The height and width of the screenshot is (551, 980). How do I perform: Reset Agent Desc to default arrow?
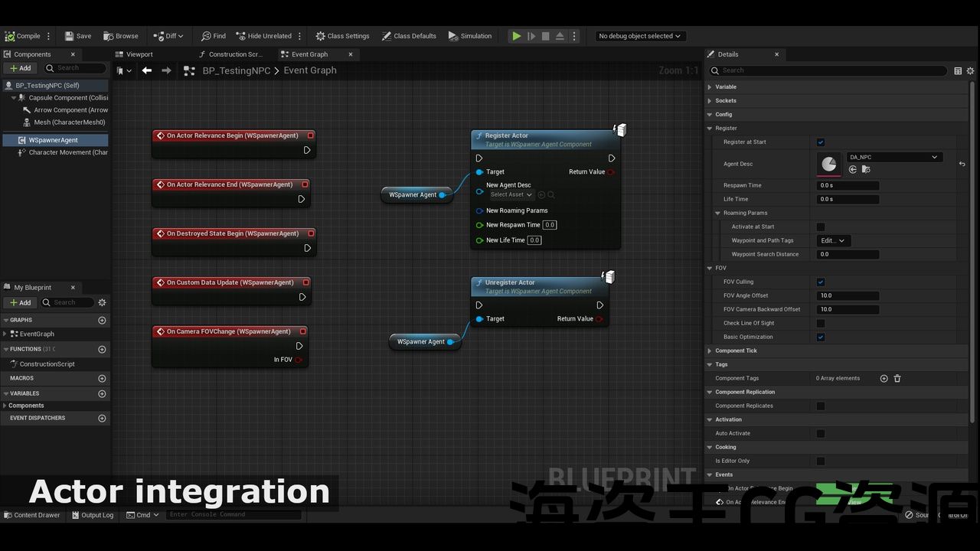pyautogui.click(x=962, y=164)
